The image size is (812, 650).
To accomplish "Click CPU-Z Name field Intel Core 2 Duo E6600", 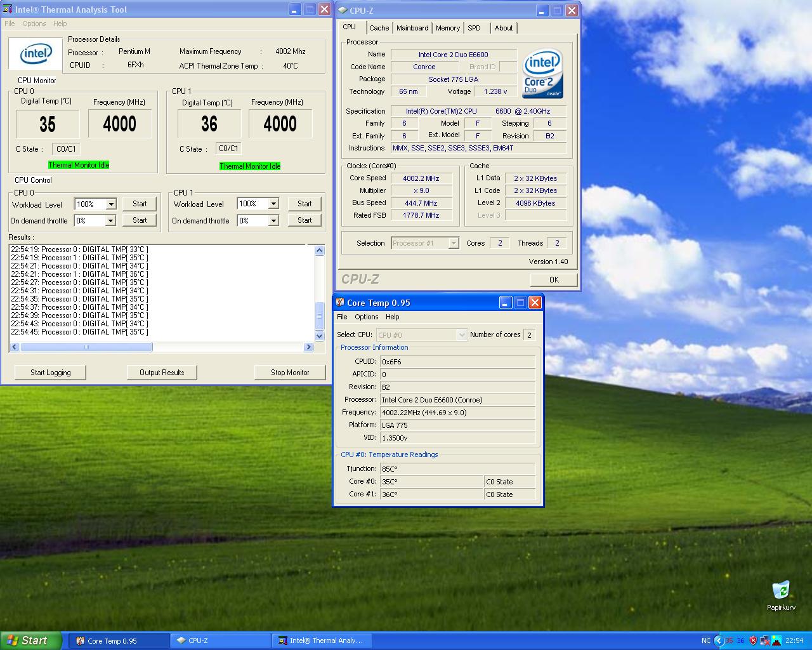I will pyautogui.click(x=453, y=55).
